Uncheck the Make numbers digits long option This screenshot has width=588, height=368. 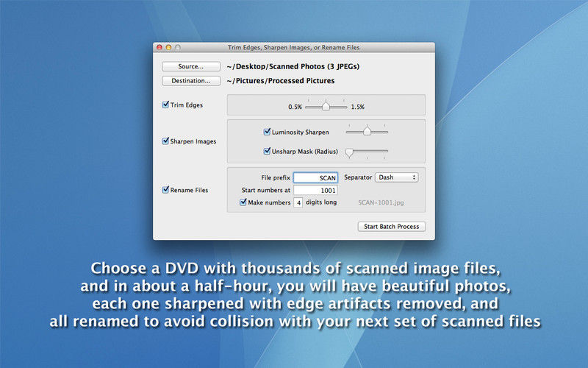pyautogui.click(x=243, y=202)
